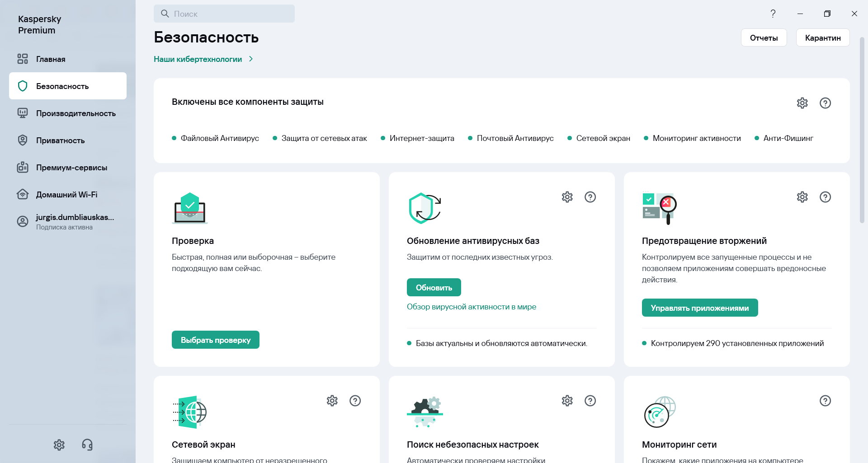Screen dimensions: 868x463
Task: Click the Обновить button
Action: (434, 287)
